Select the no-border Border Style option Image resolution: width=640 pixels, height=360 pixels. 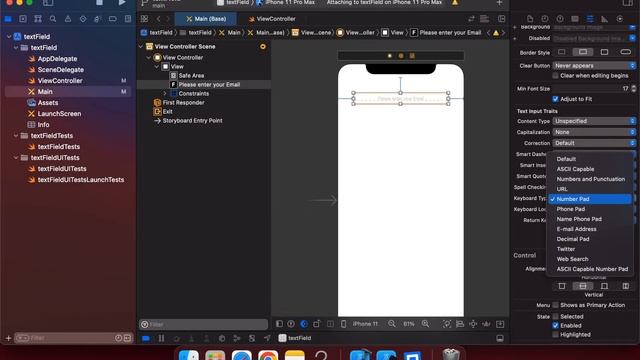point(562,52)
